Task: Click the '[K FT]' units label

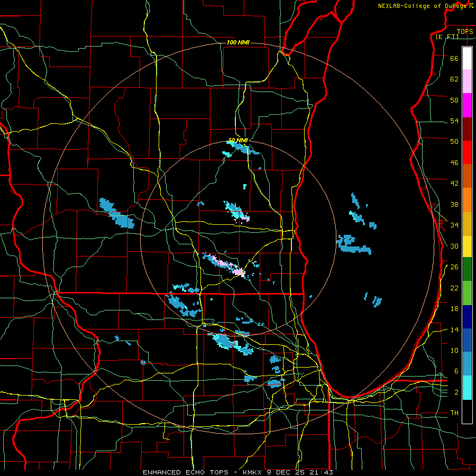Action: pos(447,36)
